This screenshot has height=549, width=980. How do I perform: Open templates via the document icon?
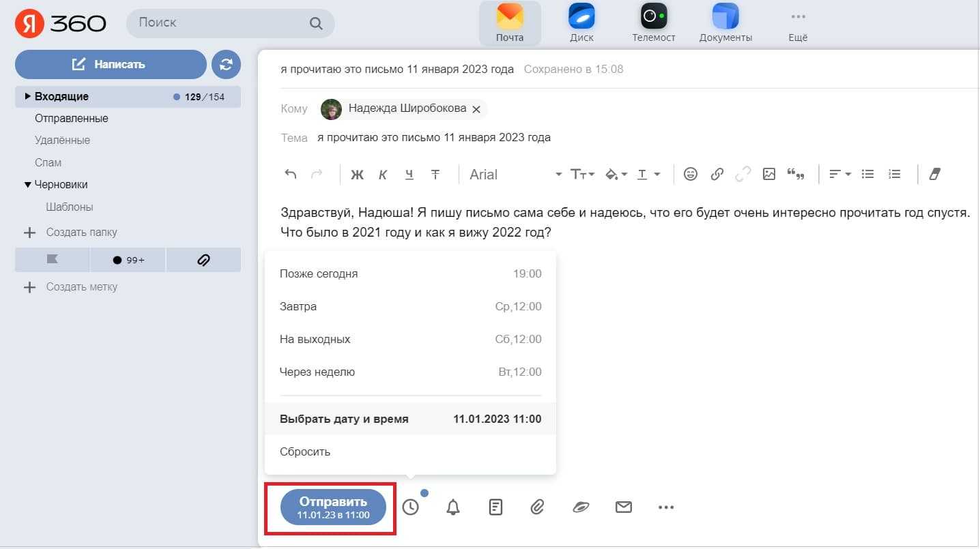coord(495,507)
